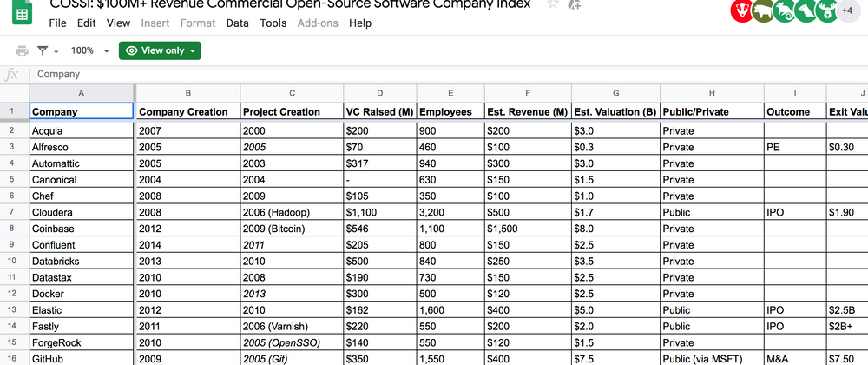Open the File menu
The width and height of the screenshot is (868, 365).
click(x=57, y=23)
